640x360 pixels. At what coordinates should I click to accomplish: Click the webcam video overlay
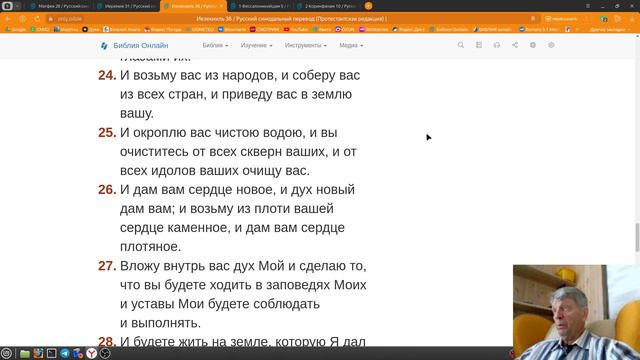pos(576,312)
